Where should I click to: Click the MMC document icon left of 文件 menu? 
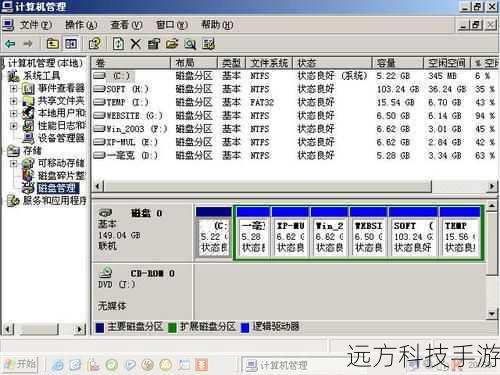(x=8, y=25)
